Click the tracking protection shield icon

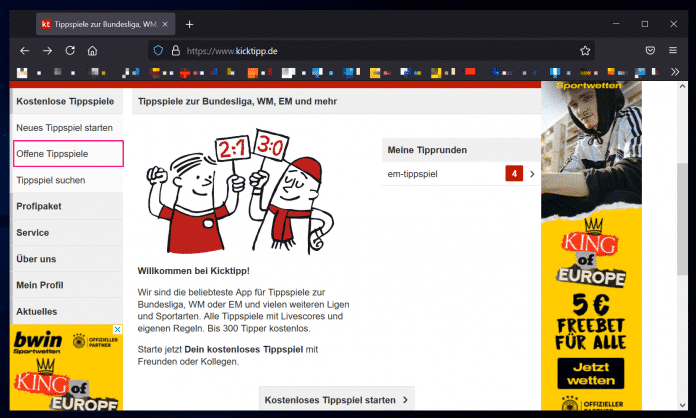pyautogui.click(x=157, y=50)
